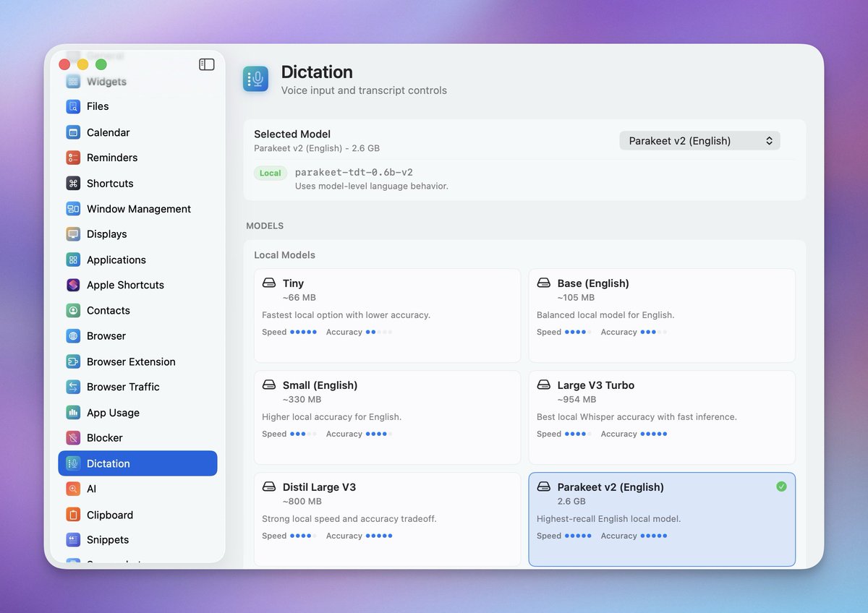Viewport: 868px width, 613px height.
Task: Go to the Calendar settings section
Action: click(x=137, y=132)
